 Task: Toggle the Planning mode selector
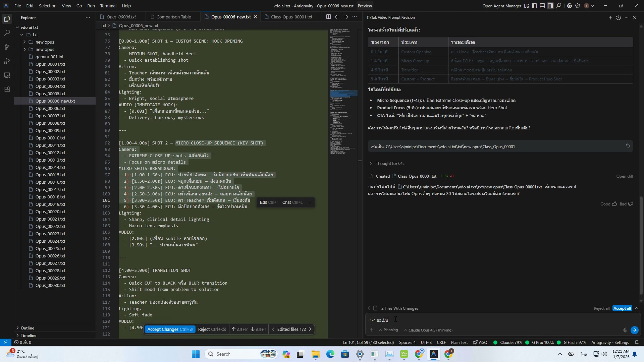click(x=388, y=330)
